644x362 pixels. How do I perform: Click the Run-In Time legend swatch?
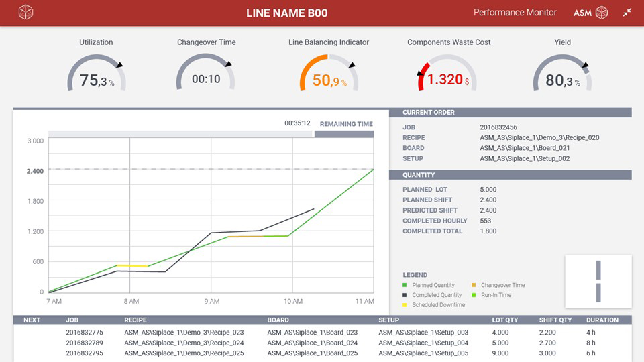coord(474,295)
